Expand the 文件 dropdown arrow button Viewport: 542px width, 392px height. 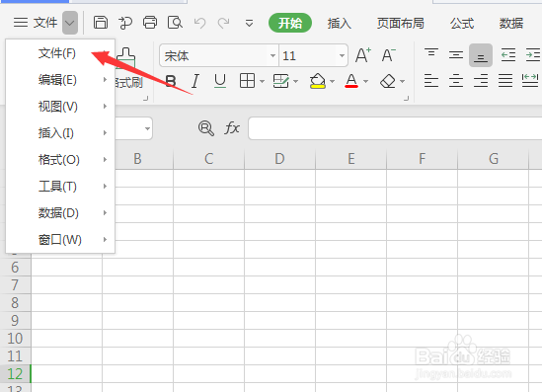[x=70, y=23]
